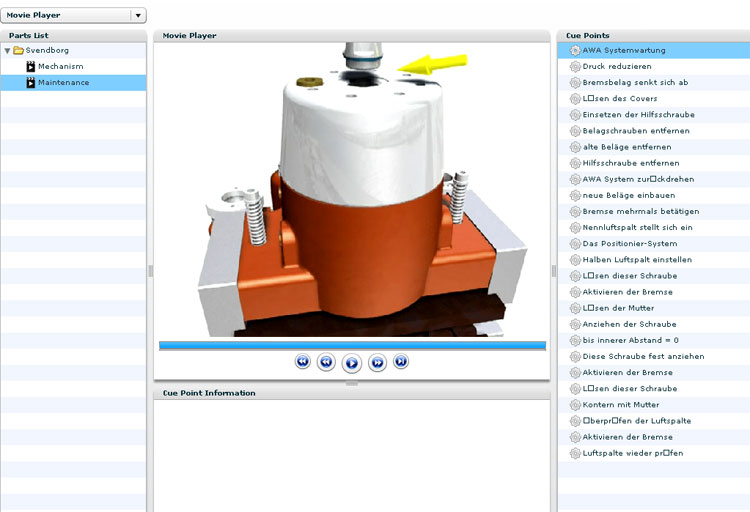Open the Movie Player dropdown at top

(x=138, y=15)
